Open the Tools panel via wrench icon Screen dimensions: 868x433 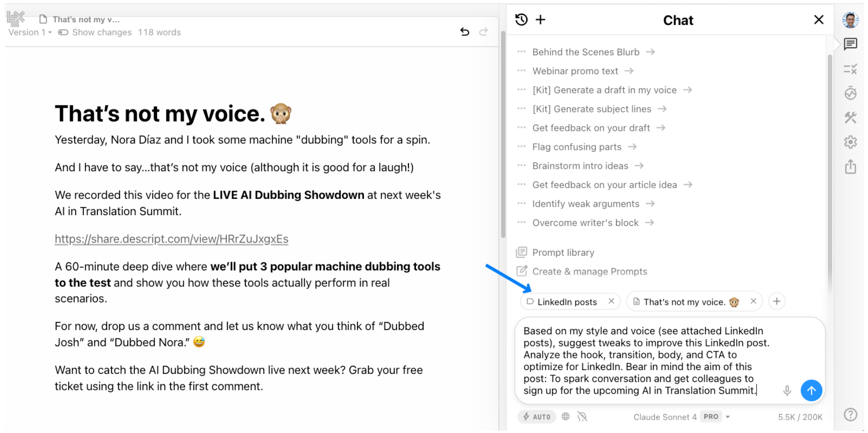click(x=851, y=118)
